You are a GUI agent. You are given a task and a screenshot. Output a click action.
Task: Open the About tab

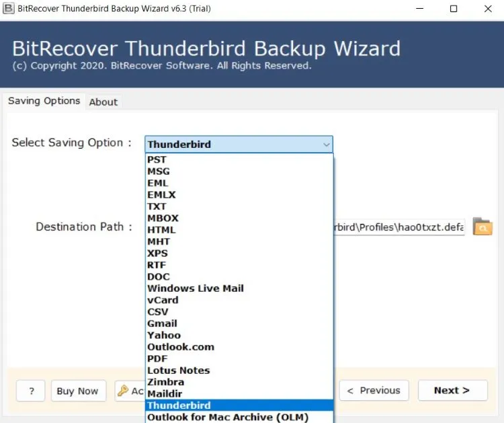pyautogui.click(x=103, y=102)
